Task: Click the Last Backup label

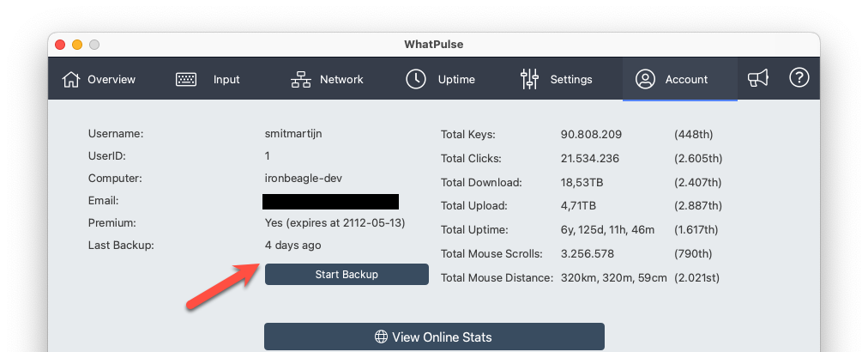Action: [x=121, y=245]
